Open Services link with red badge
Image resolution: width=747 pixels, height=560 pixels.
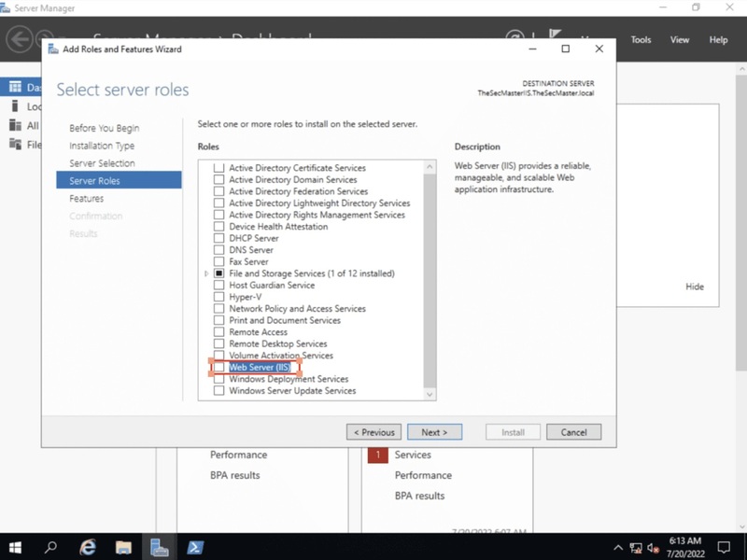click(x=413, y=455)
